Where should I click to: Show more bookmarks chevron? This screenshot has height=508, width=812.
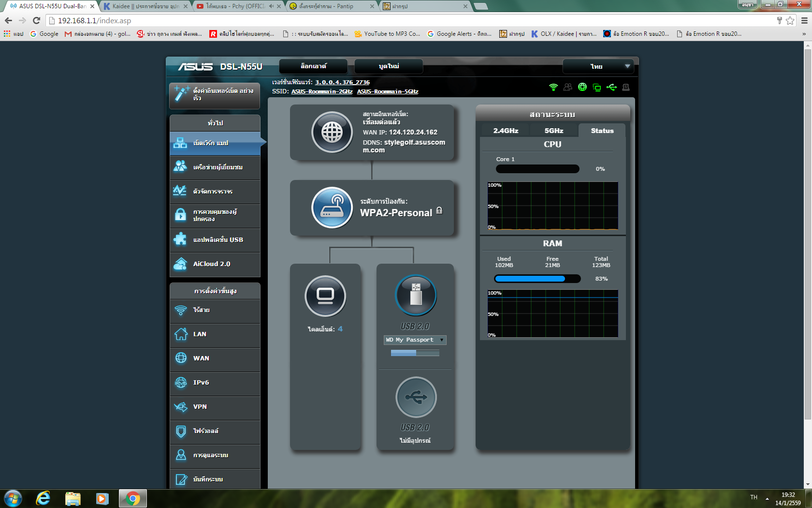pyautogui.click(x=804, y=34)
